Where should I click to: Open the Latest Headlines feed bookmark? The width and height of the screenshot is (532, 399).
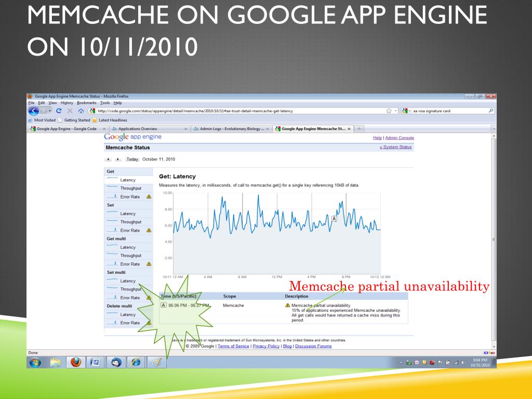point(110,120)
